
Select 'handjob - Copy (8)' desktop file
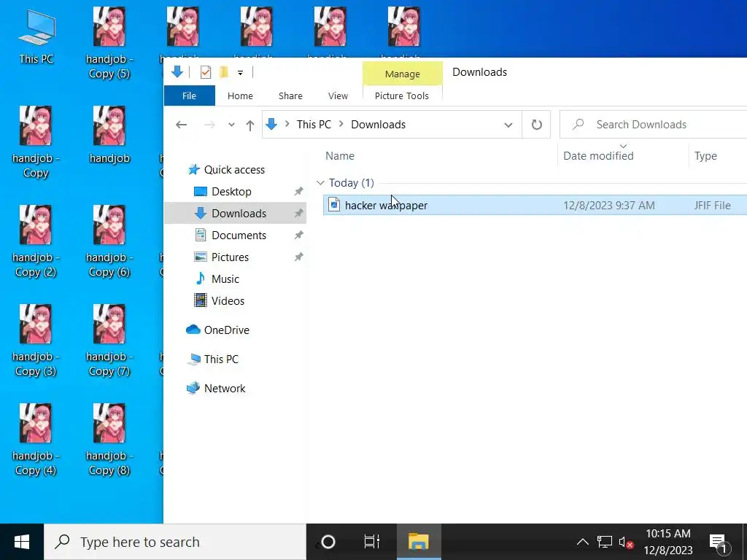click(x=109, y=439)
